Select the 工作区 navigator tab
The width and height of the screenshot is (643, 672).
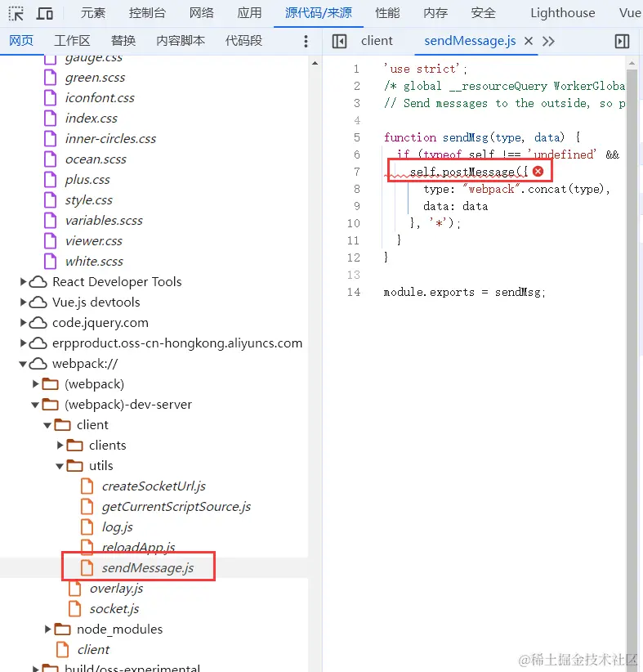coord(72,41)
